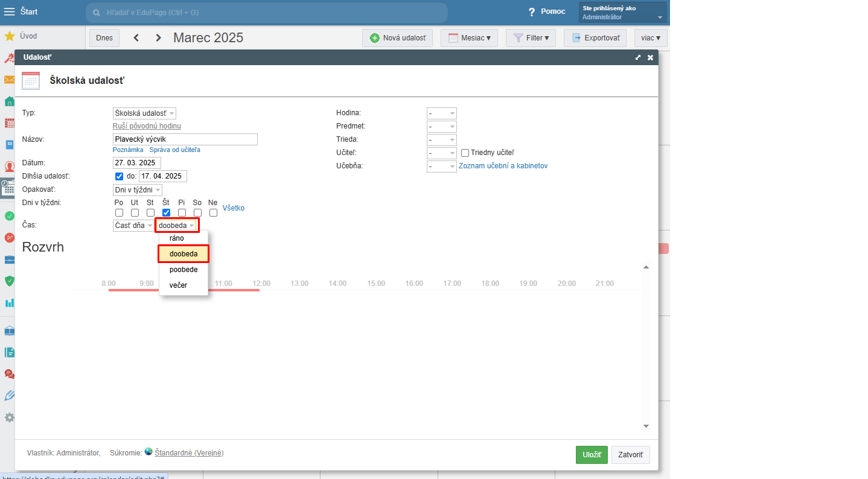Viewport: 868px width, 479px height.
Task: Tick the Ne weekday checkbox
Action: pyautogui.click(x=213, y=212)
